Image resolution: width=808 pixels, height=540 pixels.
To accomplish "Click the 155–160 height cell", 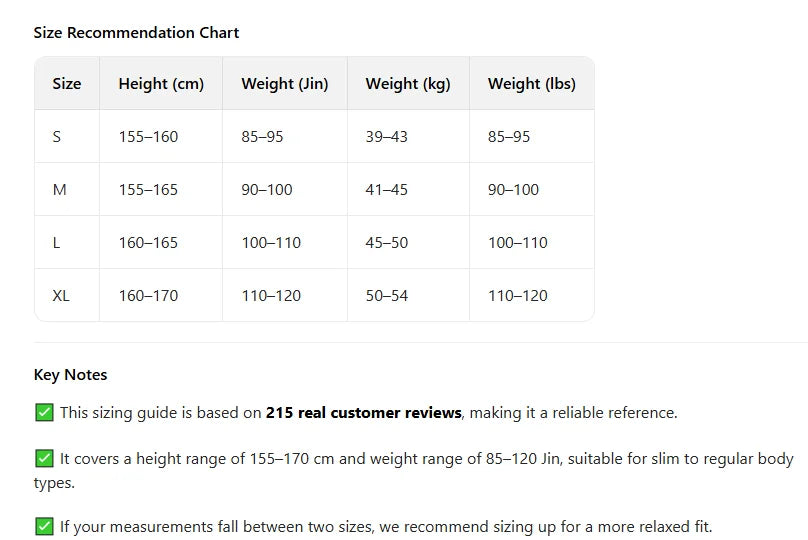I will (x=148, y=137).
